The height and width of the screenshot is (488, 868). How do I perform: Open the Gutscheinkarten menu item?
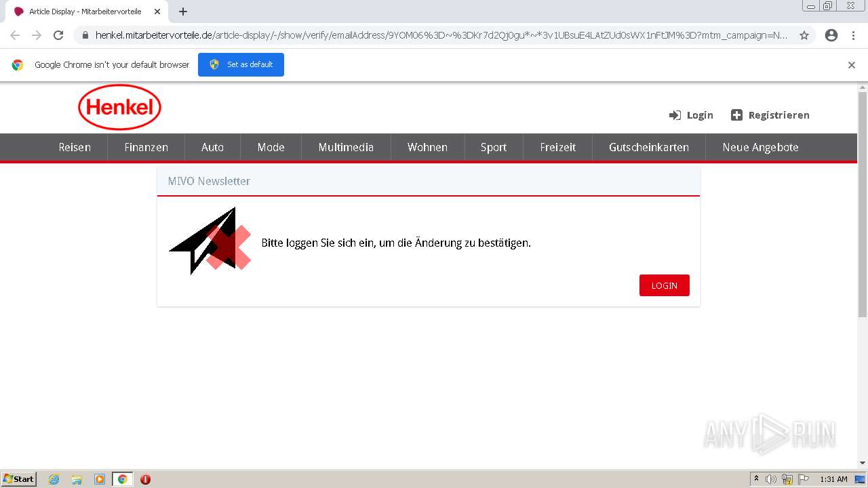pos(648,147)
